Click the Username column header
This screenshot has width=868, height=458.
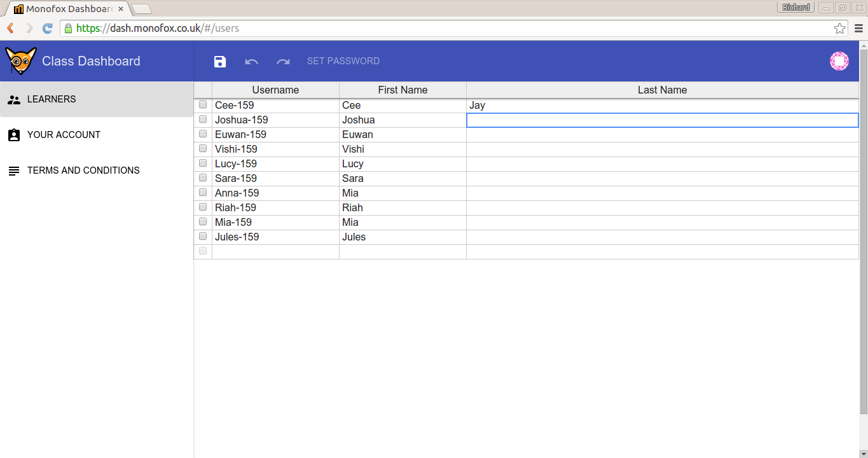[x=275, y=90]
